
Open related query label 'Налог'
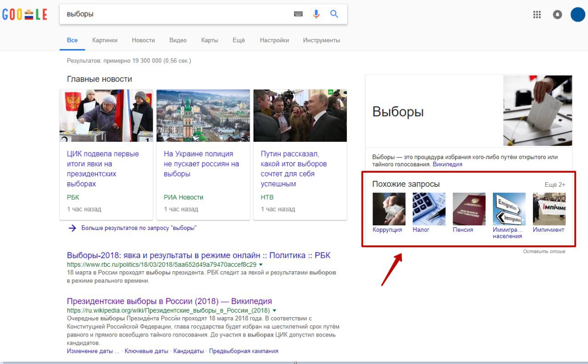[x=421, y=230]
